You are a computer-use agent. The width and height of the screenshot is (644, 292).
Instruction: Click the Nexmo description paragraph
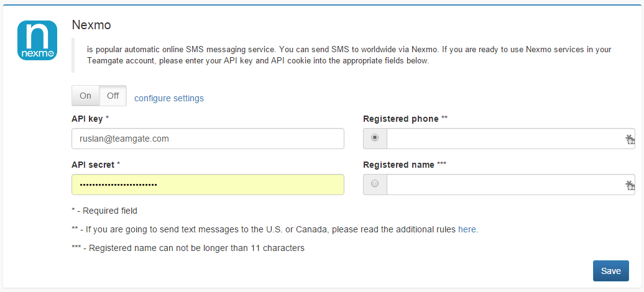coord(349,55)
